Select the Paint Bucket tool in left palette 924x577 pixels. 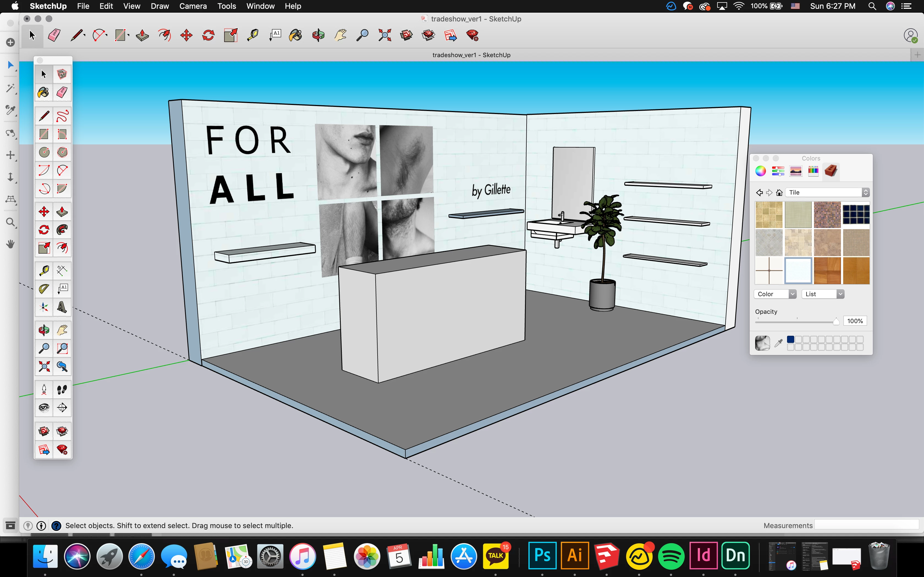tap(43, 92)
